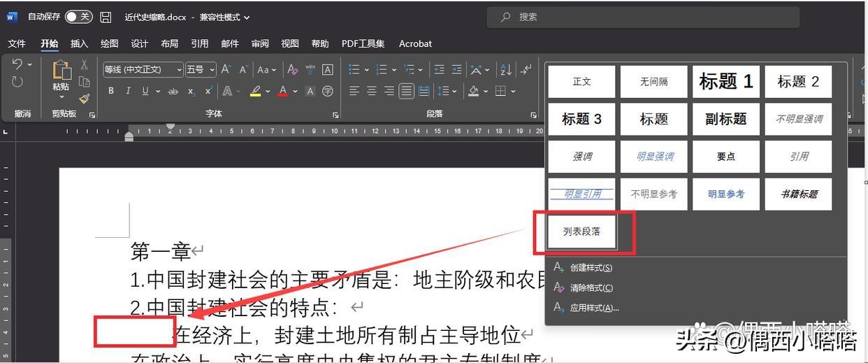Expand numbered list dropdown arrow

coord(394,69)
